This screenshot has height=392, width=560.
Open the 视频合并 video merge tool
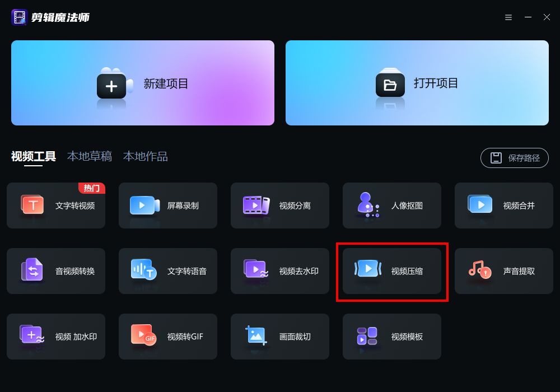point(504,206)
